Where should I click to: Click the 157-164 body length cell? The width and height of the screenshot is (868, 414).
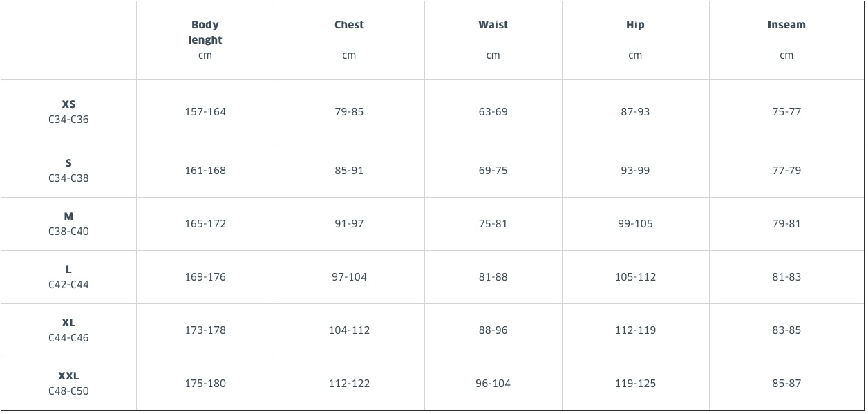pyautogui.click(x=205, y=112)
